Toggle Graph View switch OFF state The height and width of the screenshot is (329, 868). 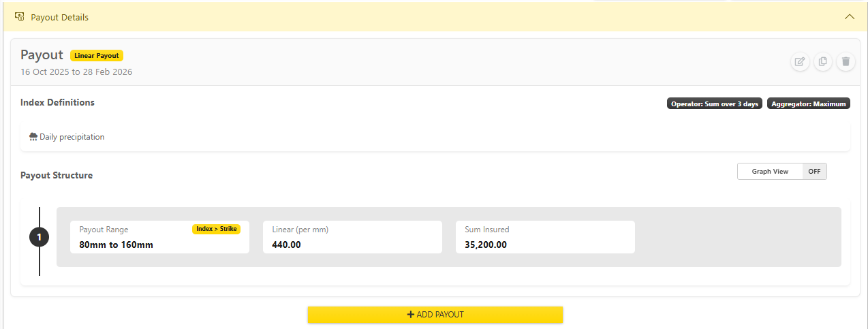[x=814, y=172]
